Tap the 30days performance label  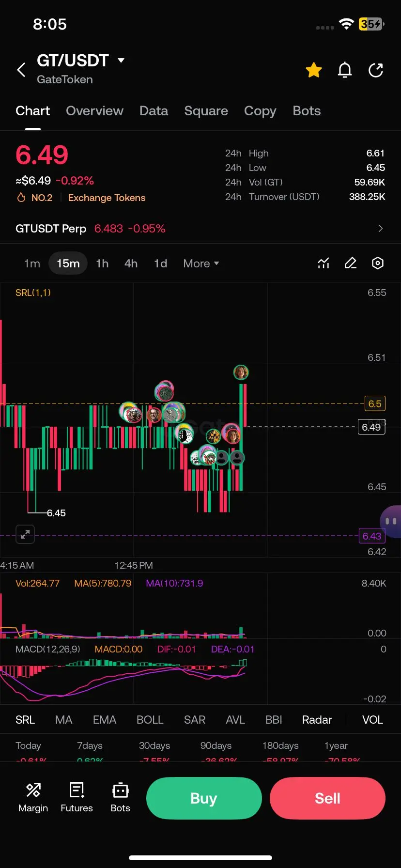(154, 745)
